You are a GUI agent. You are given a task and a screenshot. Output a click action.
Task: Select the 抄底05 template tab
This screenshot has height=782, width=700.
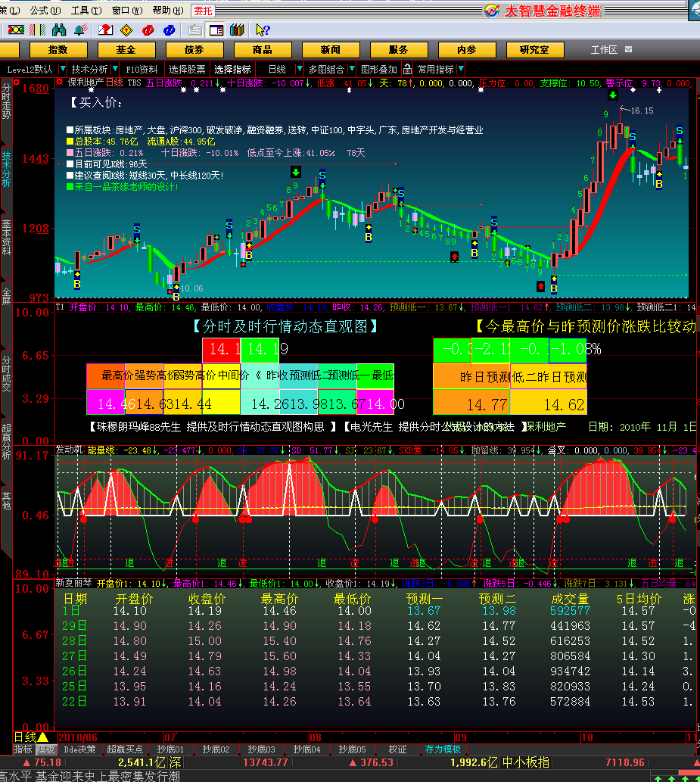pos(352,749)
